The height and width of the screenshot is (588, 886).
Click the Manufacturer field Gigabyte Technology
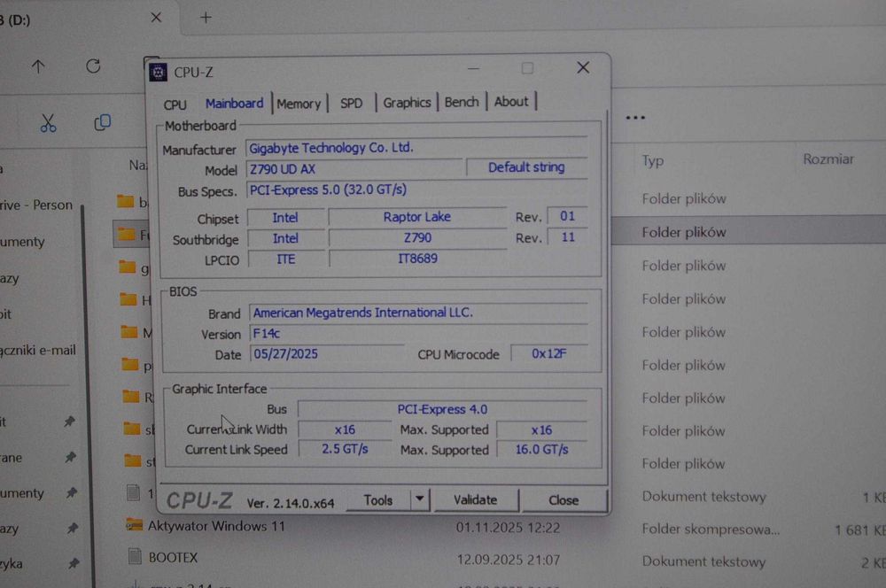point(417,148)
